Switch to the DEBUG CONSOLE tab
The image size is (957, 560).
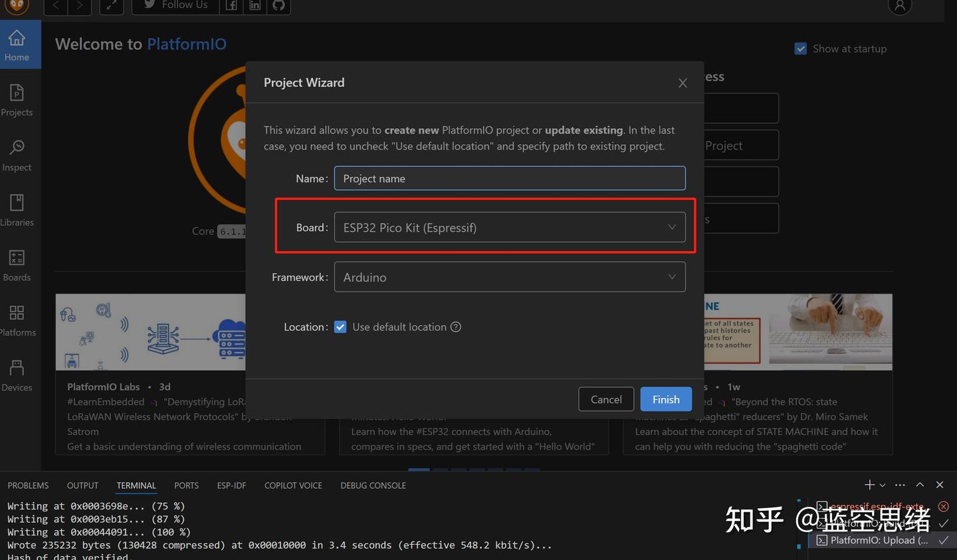coord(373,486)
